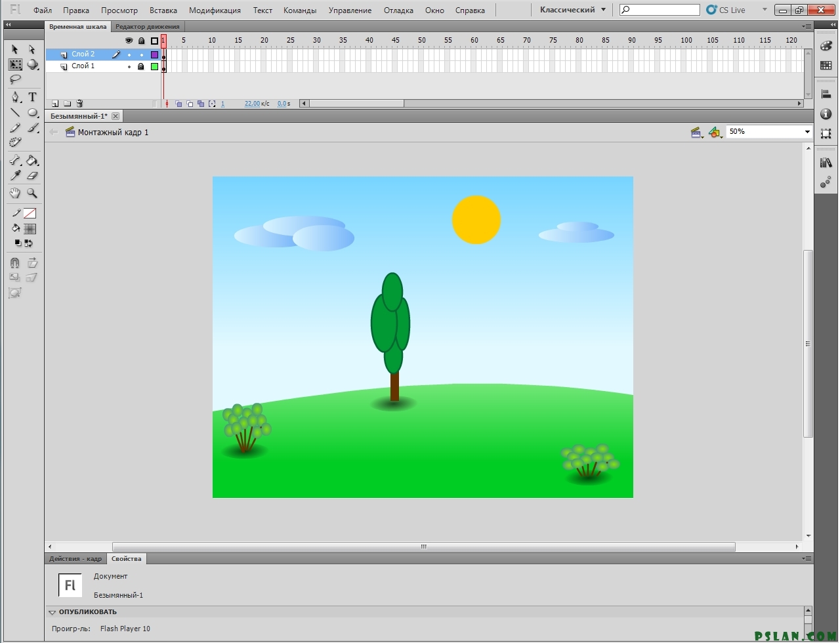Toggle visibility dot of Слой 2
Image resolution: width=840 pixels, height=643 pixels.
(x=129, y=55)
